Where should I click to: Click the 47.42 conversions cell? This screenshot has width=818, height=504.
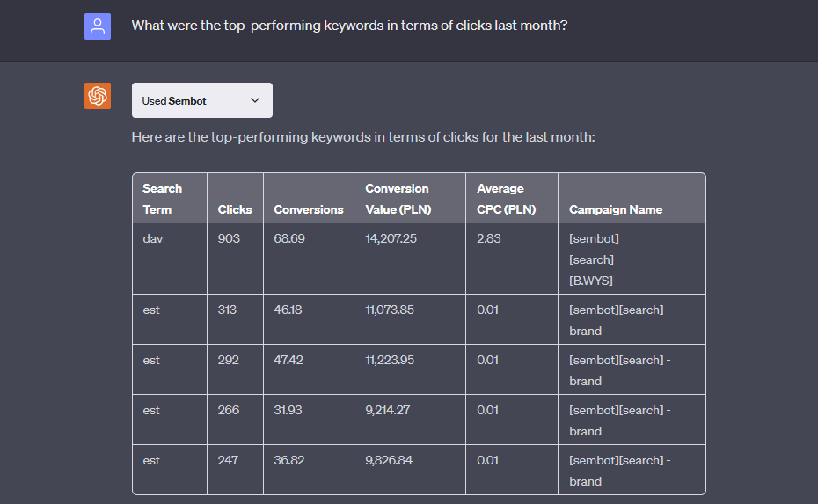coord(288,360)
